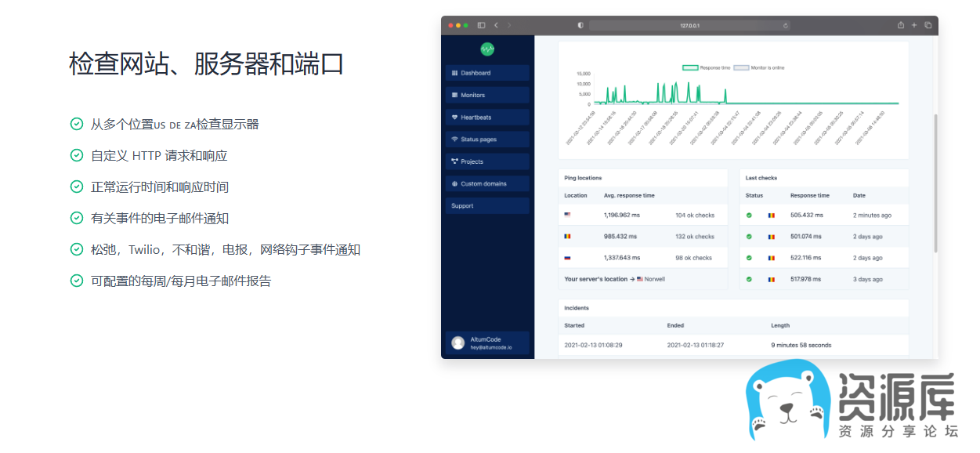Click the browser sidebar toggle icon

point(481,25)
